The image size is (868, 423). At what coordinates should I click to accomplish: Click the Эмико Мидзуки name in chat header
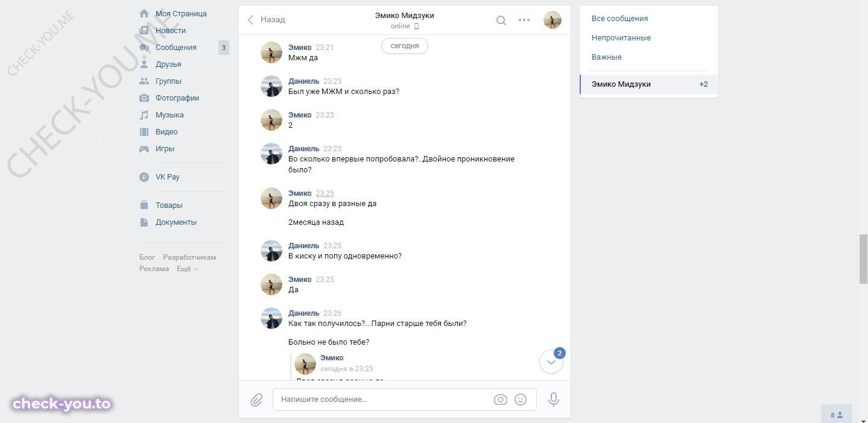(x=405, y=16)
